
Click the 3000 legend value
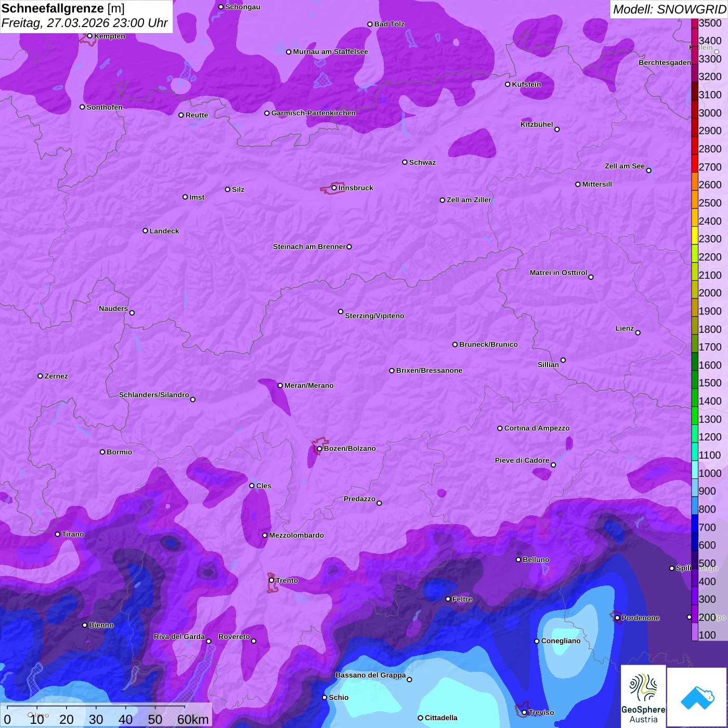click(x=710, y=113)
